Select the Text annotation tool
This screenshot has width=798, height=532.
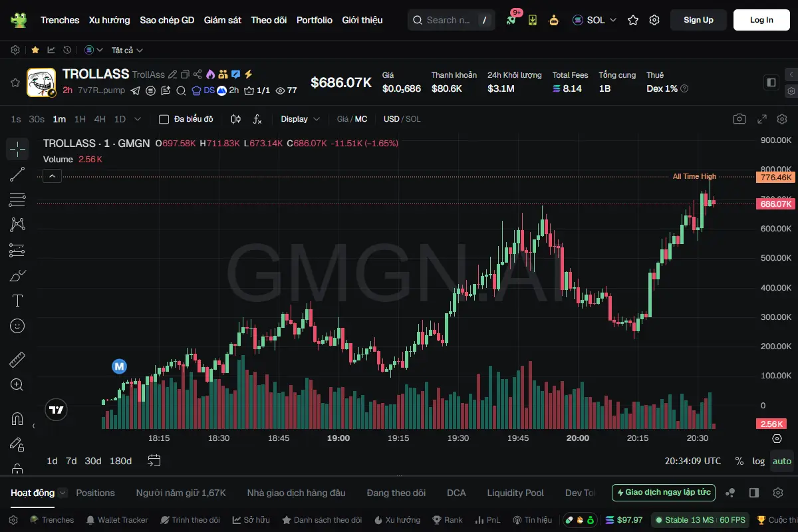point(17,301)
